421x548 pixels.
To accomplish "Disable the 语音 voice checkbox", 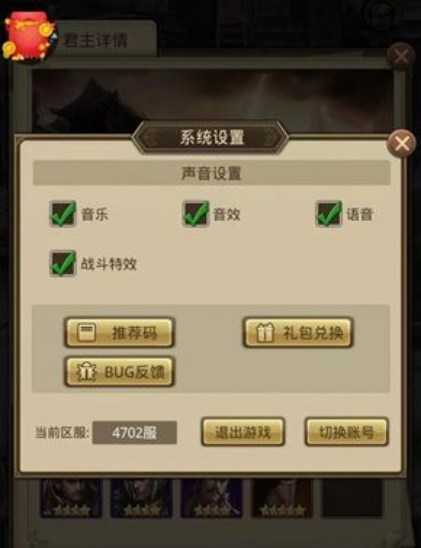I will pos(328,214).
